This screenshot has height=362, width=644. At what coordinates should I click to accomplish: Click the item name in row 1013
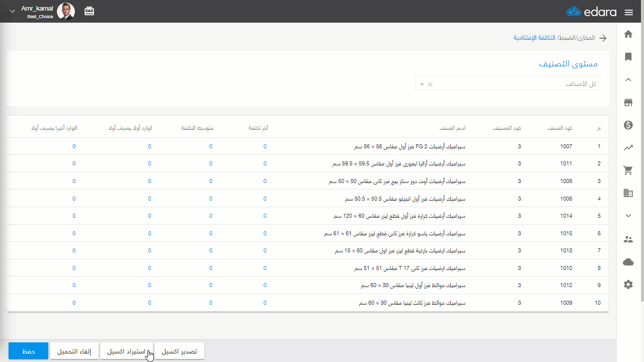tap(400, 251)
